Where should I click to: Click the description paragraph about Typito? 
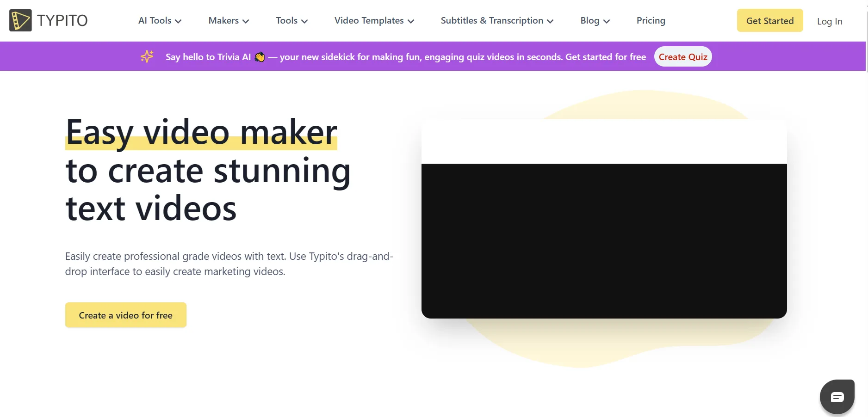229,264
